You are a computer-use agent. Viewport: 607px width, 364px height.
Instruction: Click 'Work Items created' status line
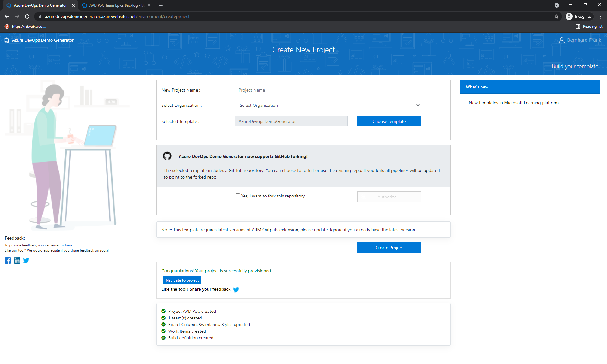coord(187,331)
